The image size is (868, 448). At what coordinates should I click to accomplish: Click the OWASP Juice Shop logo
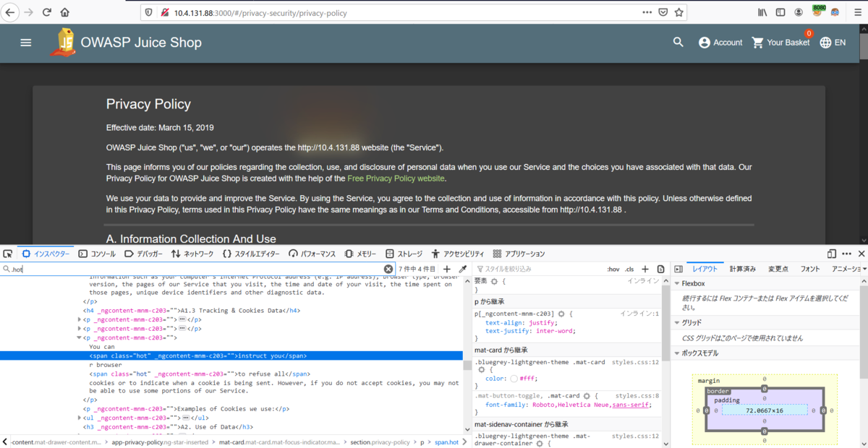coord(63,43)
